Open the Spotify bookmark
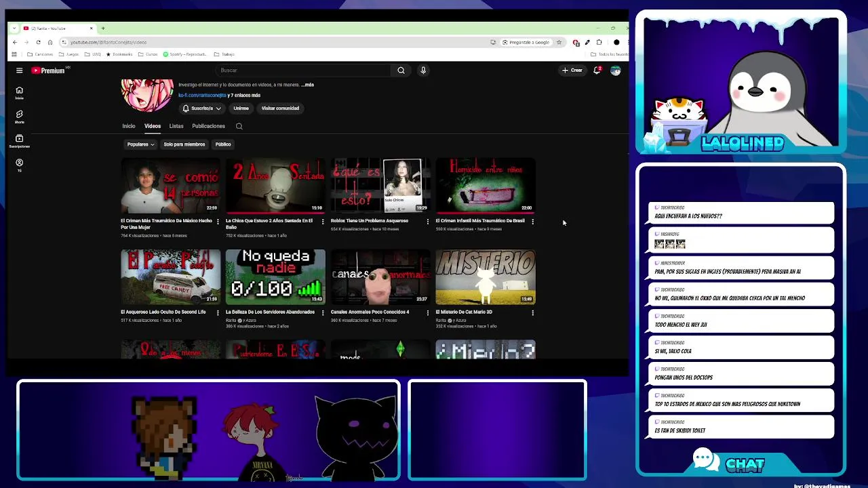The image size is (868, 488). [x=184, y=54]
